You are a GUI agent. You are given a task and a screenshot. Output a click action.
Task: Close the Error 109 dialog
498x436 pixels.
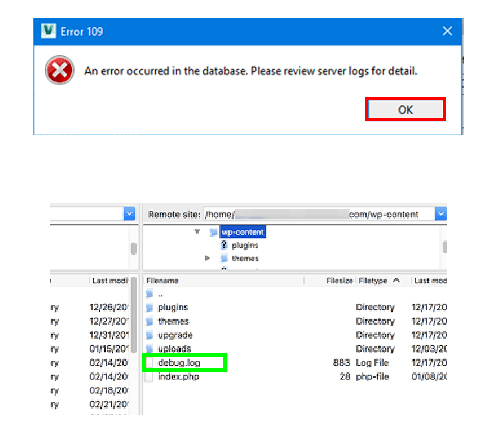pos(447,31)
